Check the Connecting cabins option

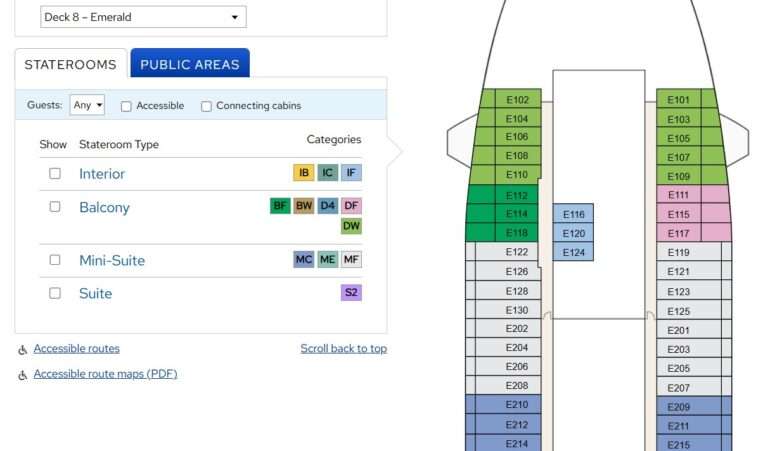click(206, 106)
